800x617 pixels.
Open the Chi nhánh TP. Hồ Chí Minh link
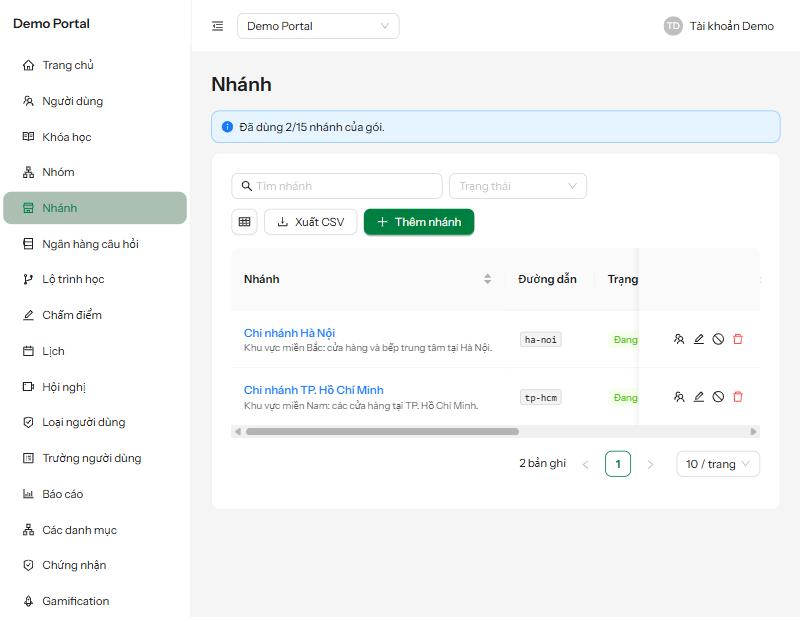tap(313, 390)
